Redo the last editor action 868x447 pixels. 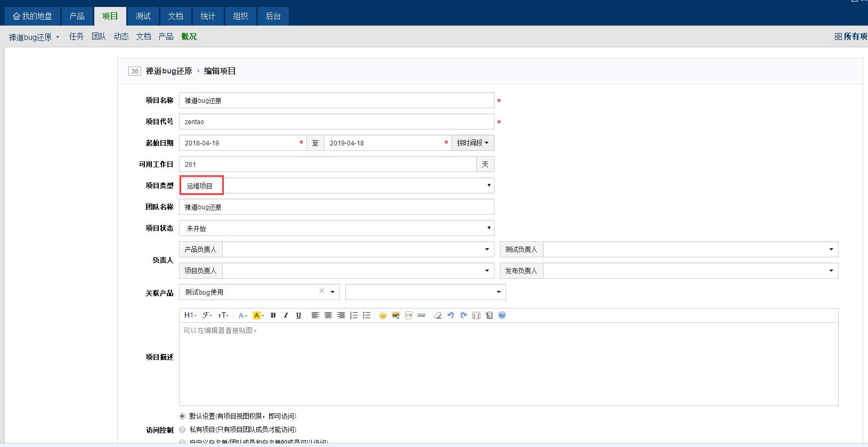coord(464,315)
